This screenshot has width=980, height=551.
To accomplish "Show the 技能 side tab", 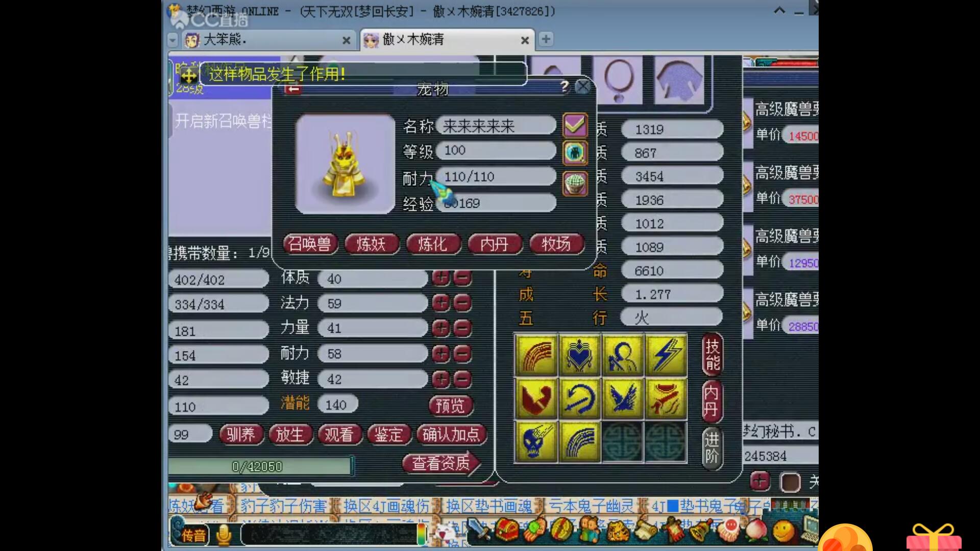I will point(713,355).
